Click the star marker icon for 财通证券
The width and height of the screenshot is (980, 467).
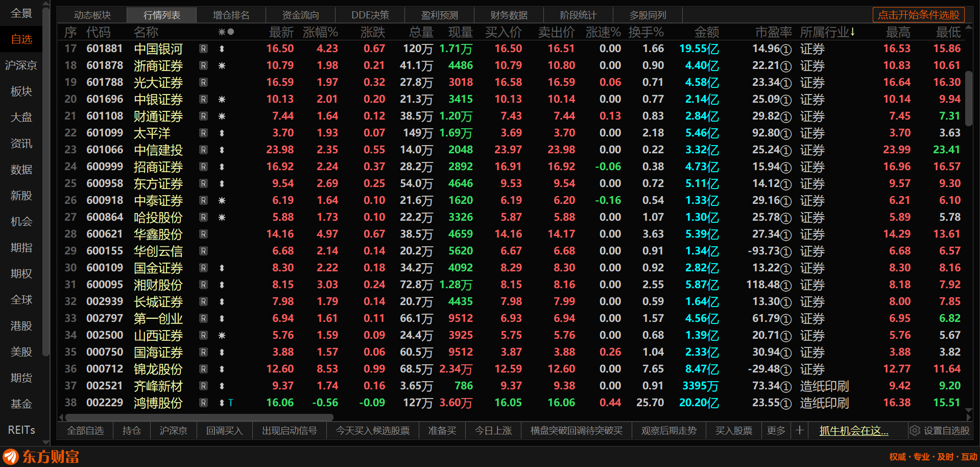(x=222, y=116)
